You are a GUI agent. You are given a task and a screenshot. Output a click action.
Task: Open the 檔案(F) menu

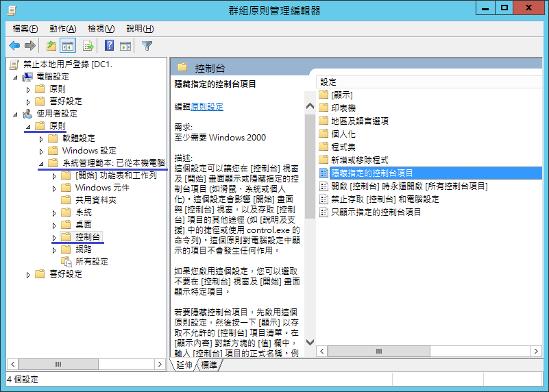[25, 29]
